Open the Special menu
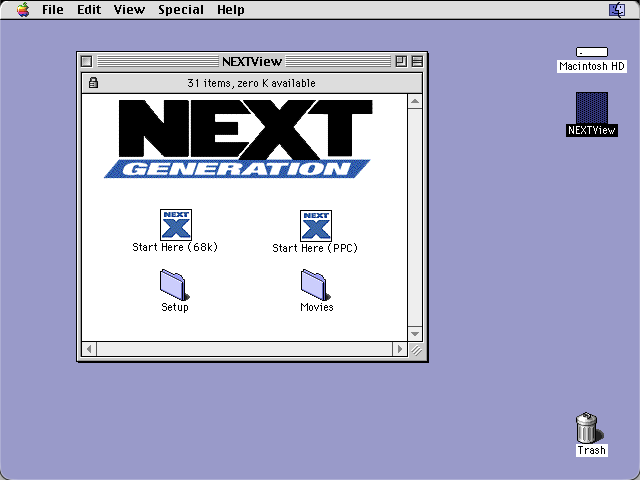The width and height of the screenshot is (640, 480). pyautogui.click(x=181, y=9)
